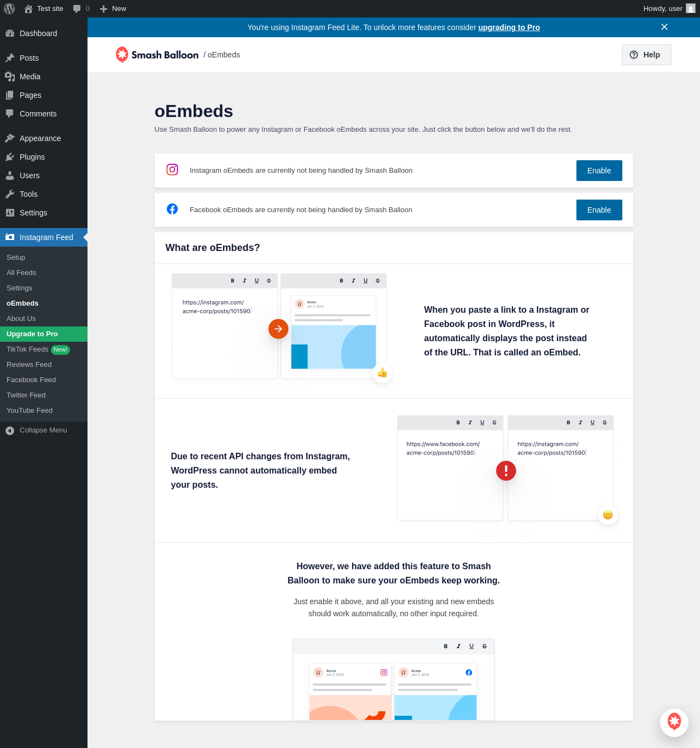Click Collapse Menu label
The image size is (700, 748).
click(x=43, y=430)
